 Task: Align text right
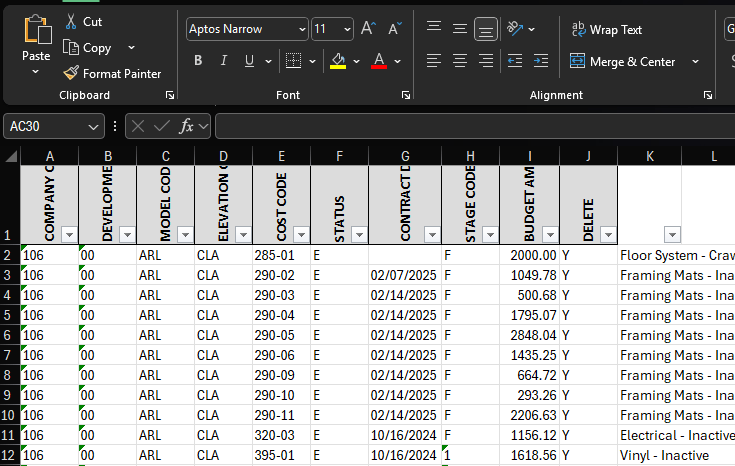point(486,61)
